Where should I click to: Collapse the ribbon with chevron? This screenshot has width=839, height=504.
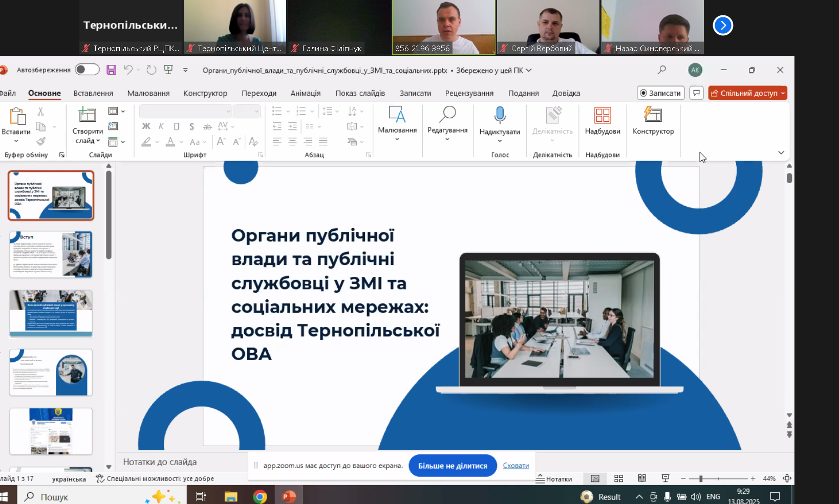click(x=781, y=152)
